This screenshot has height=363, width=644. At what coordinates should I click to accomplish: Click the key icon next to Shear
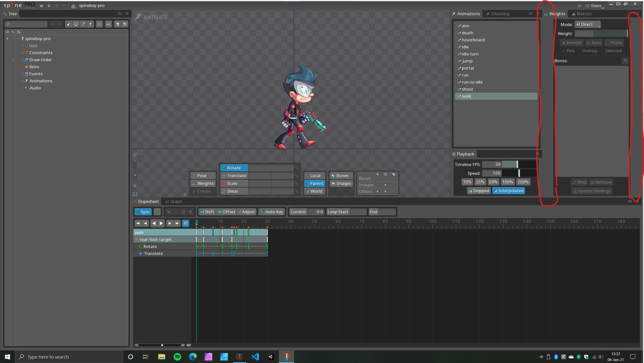click(x=297, y=191)
